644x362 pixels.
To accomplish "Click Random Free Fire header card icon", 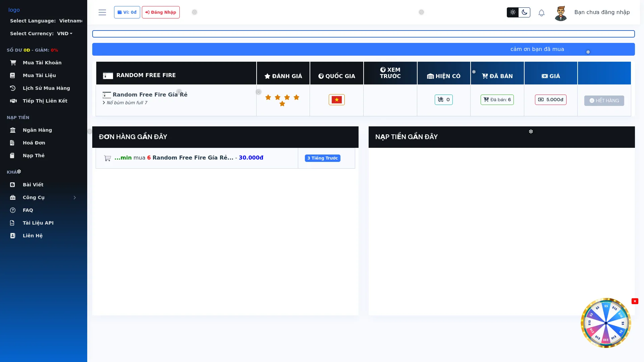I will click(108, 76).
